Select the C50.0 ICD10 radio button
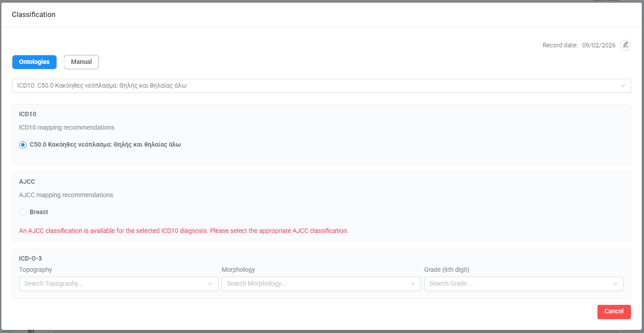The height and width of the screenshot is (333, 644). point(23,145)
